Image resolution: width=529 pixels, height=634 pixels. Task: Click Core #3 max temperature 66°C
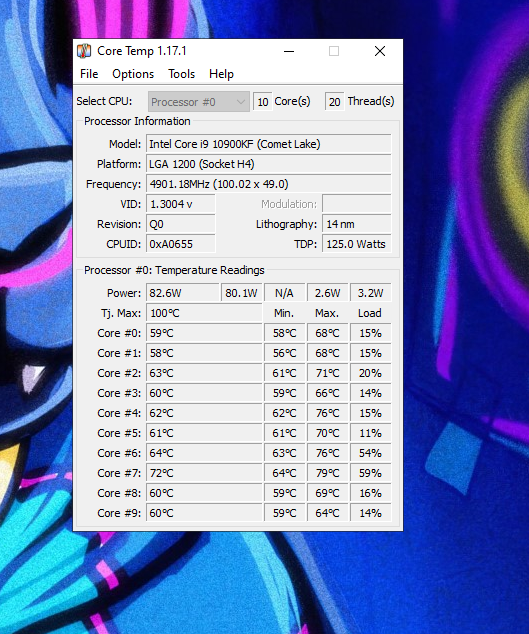coord(328,393)
